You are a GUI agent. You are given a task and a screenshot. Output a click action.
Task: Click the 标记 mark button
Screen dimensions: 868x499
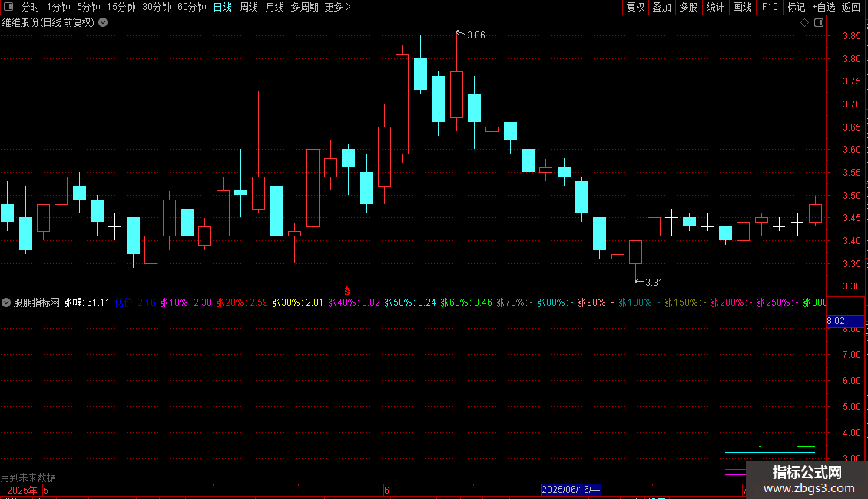coord(796,7)
